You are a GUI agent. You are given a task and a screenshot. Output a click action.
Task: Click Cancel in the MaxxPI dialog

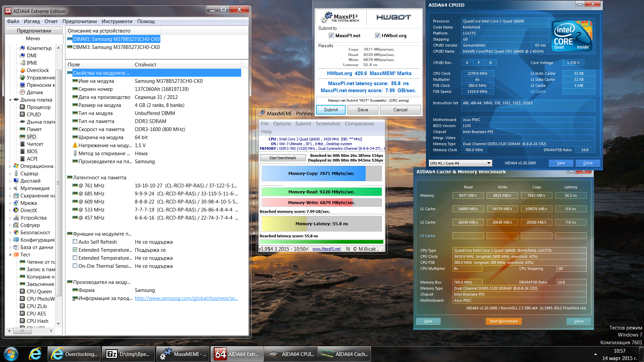point(400,110)
